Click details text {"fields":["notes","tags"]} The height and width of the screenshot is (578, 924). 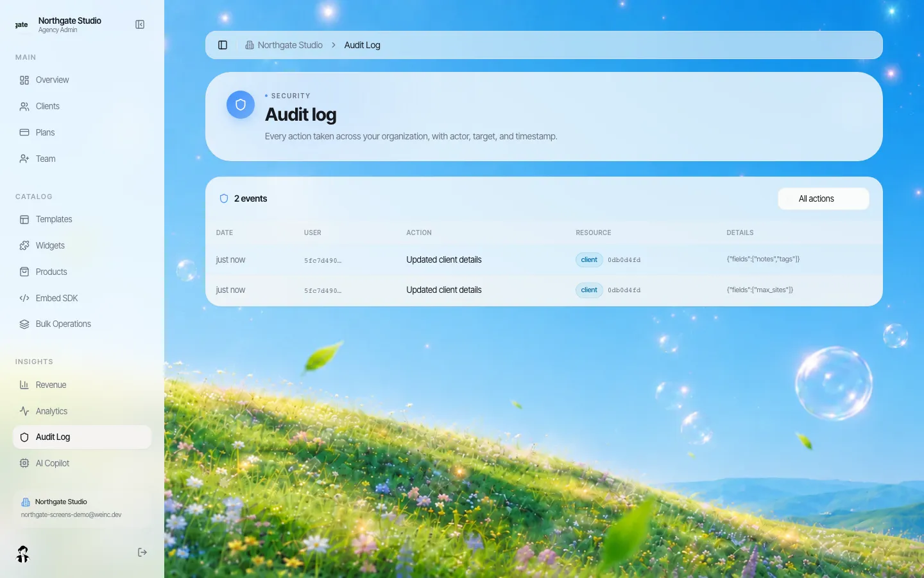[x=763, y=259]
